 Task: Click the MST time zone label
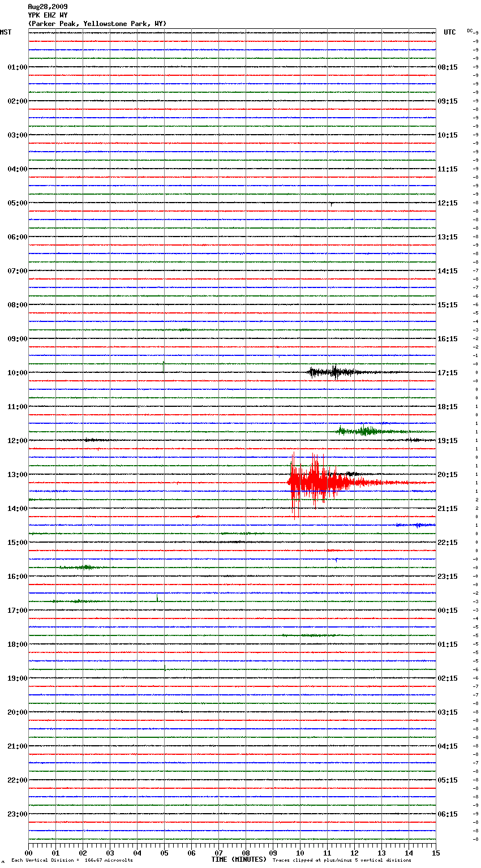[x=6, y=32]
